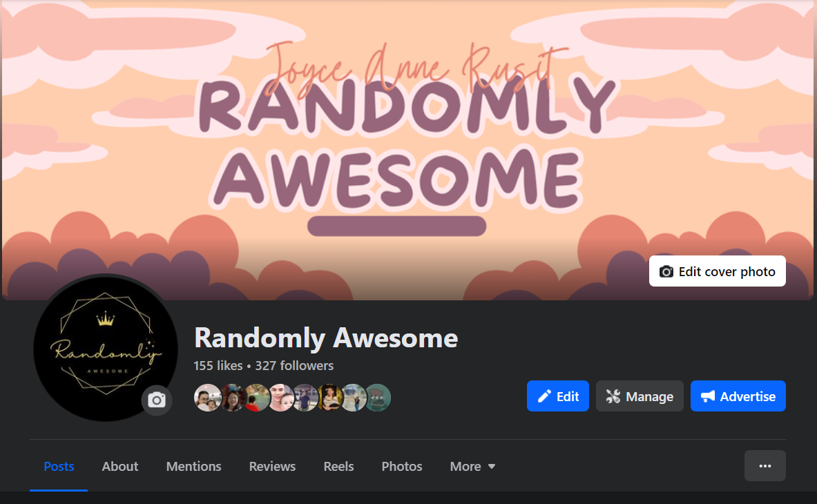Open the second follower avatar with red background
Screen dimensions: 817x504
(x=231, y=398)
